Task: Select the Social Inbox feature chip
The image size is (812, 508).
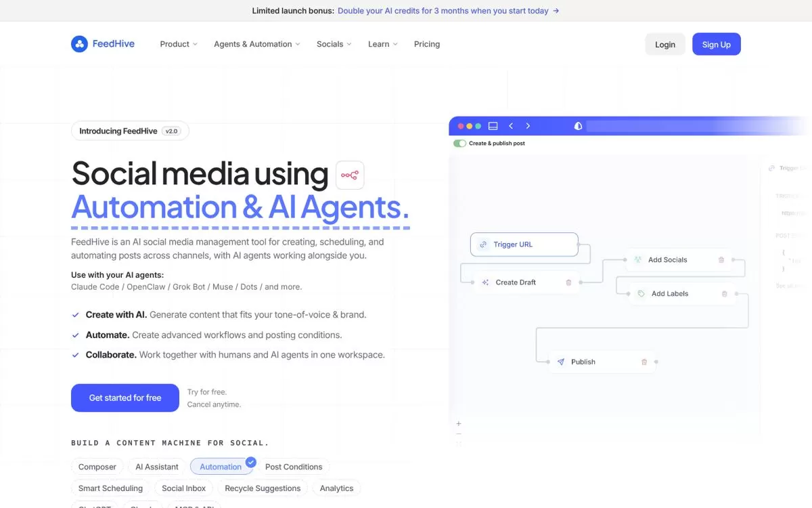Action: 184,488
